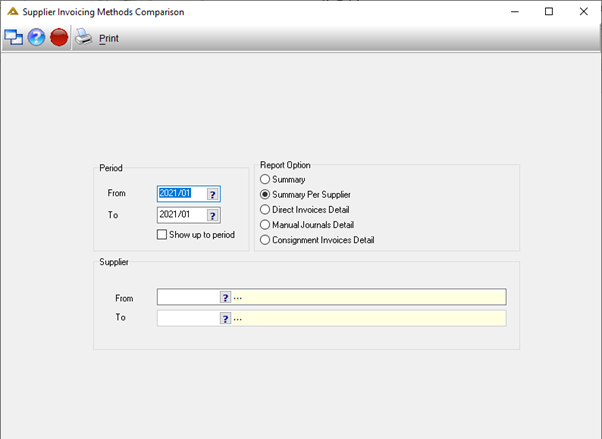This screenshot has height=439, width=602.
Task: Choose Direct Invoices Detail option
Action: click(265, 209)
